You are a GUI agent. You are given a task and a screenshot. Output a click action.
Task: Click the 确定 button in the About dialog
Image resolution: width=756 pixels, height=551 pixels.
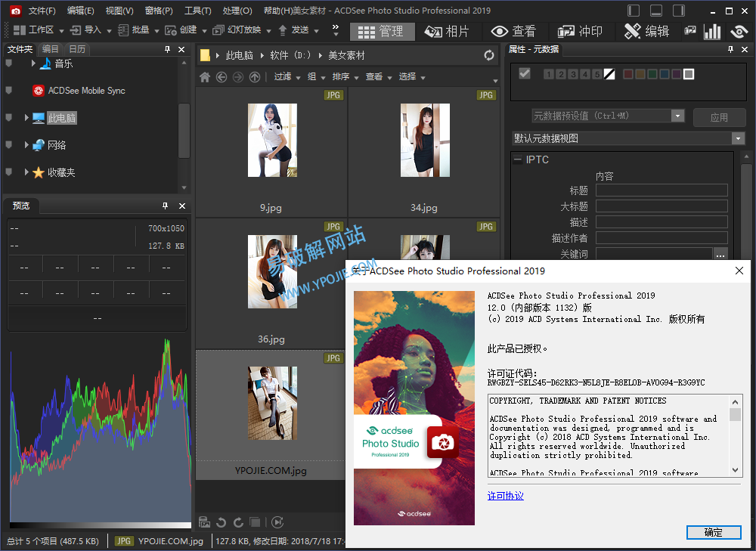[713, 532]
